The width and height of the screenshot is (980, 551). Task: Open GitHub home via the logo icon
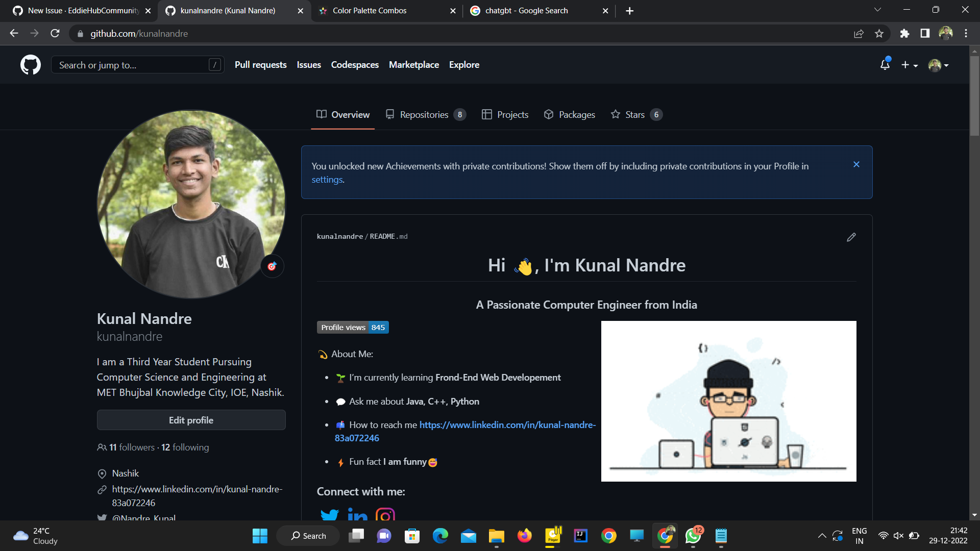coord(30,65)
